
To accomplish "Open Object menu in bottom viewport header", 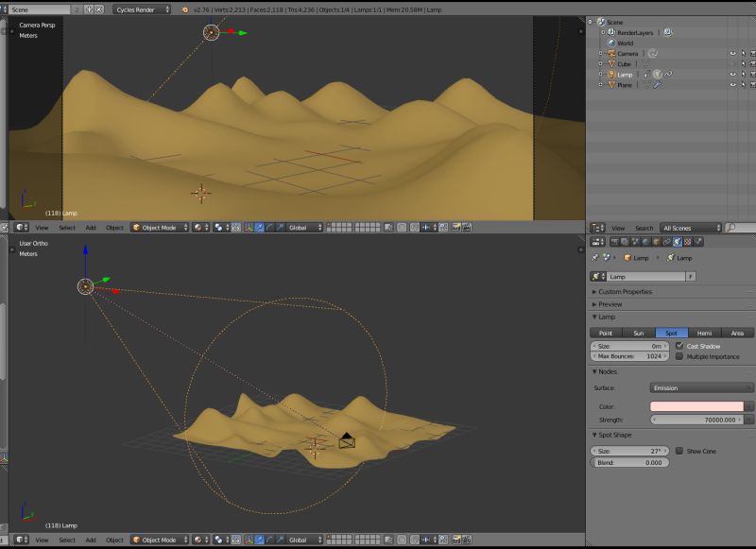I will 114,540.
